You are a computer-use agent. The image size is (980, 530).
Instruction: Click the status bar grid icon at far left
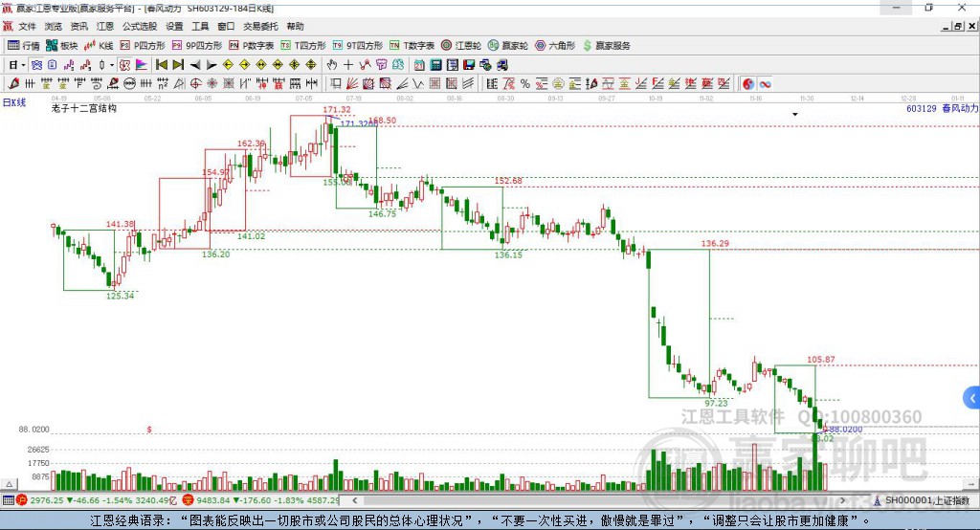8,500
